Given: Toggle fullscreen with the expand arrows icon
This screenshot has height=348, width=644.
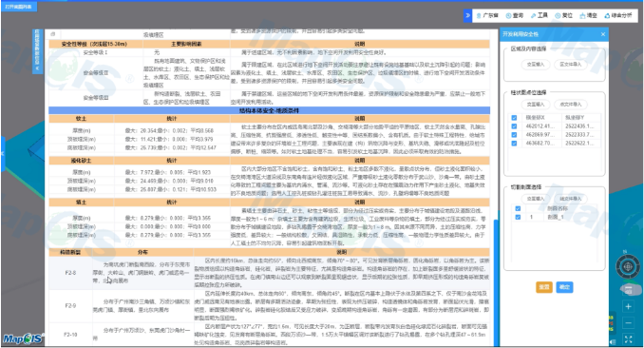Looking at the screenshot, I should pyautogui.click(x=628, y=339).
